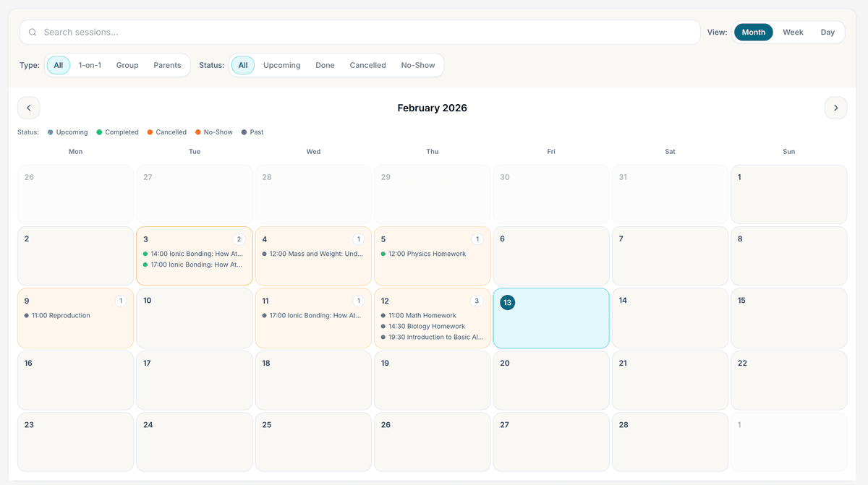Switch calendar to Week view

tap(793, 32)
